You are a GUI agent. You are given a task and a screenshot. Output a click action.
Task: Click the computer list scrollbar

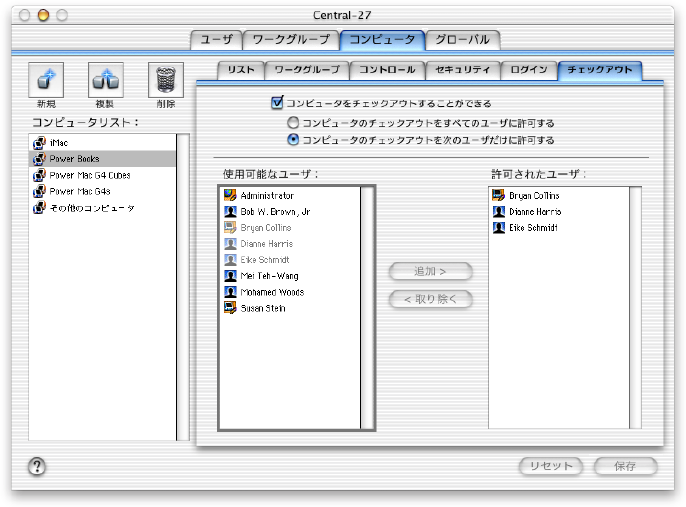click(x=183, y=287)
